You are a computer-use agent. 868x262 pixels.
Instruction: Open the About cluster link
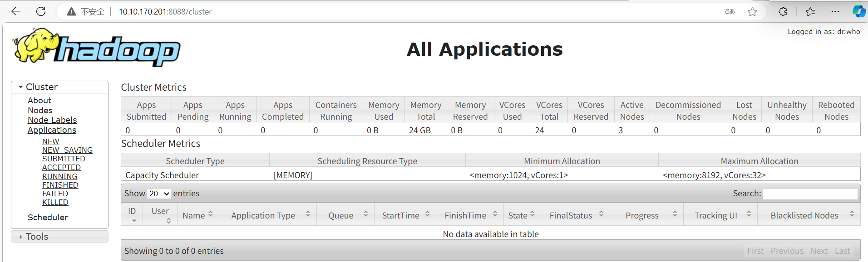(39, 100)
